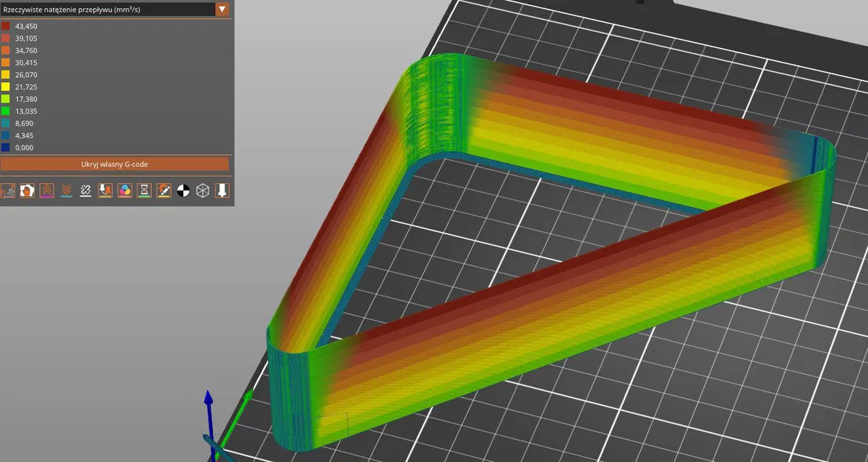Toggle deretractions with the upward chevrons icon

point(47,191)
